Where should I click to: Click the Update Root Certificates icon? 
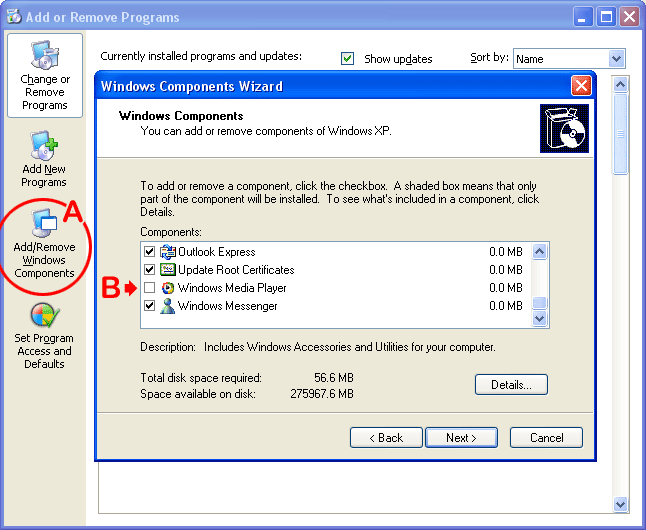(x=168, y=270)
